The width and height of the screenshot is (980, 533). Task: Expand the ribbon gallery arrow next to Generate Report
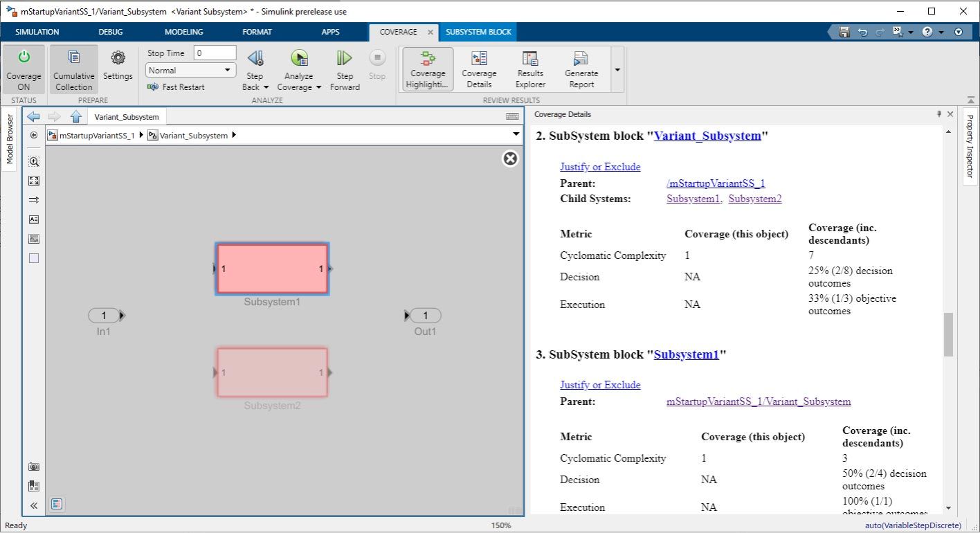pyautogui.click(x=616, y=70)
